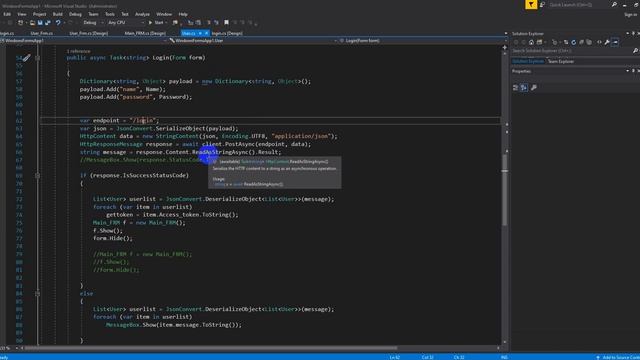The height and width of the screenshot is (360, 640).
Task: Open the Help menu
Action: click(x=183, y=14)
